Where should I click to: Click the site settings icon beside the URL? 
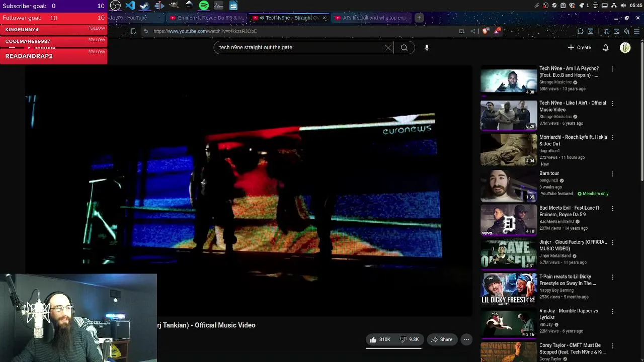click(x=146, y=31)
